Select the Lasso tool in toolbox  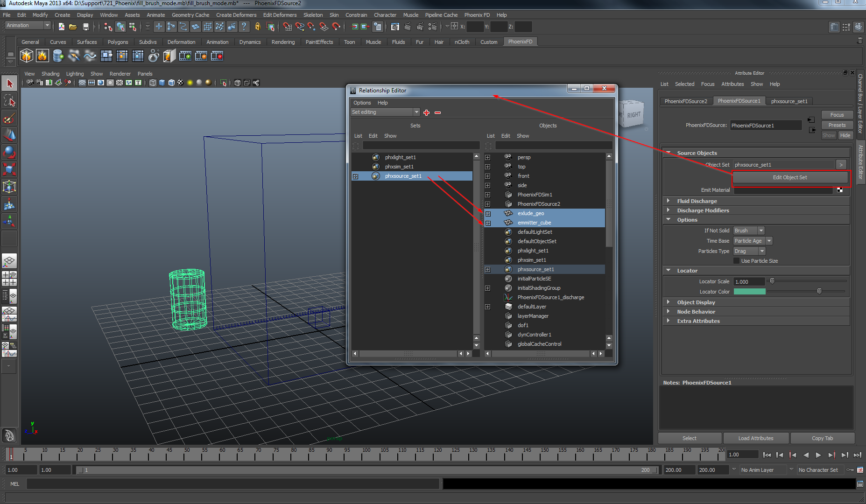pyautogui.click(x=9, y=101)
